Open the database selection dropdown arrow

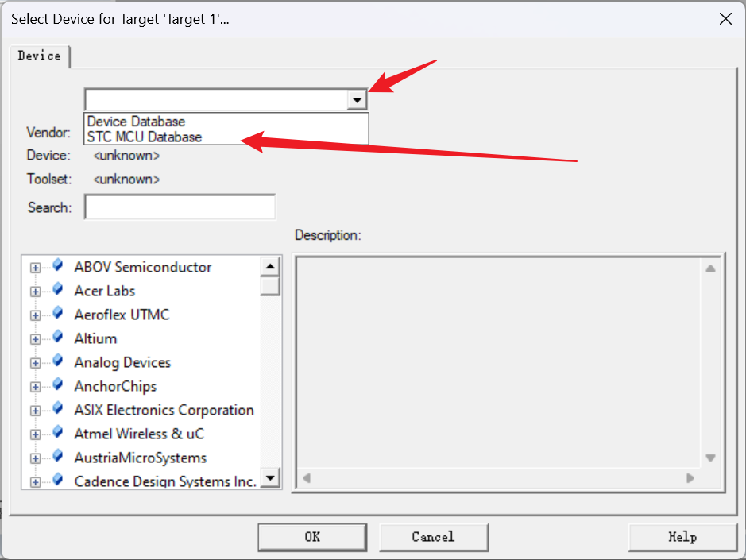(x=357, y=100)
